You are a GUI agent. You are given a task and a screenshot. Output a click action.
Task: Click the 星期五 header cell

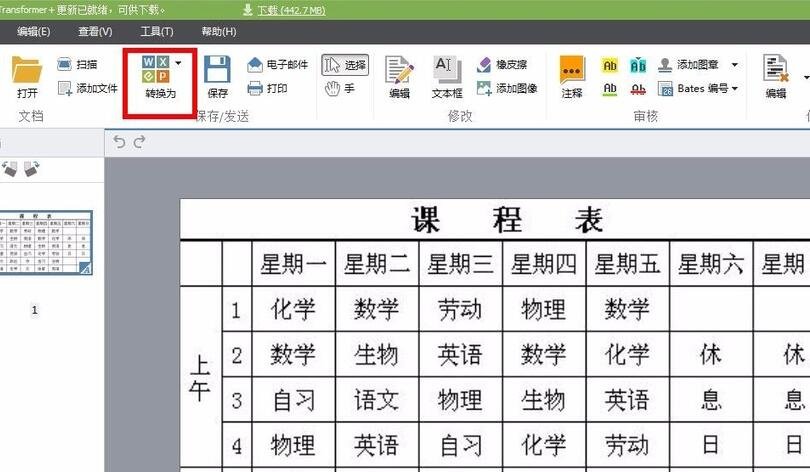coord(628,264)
